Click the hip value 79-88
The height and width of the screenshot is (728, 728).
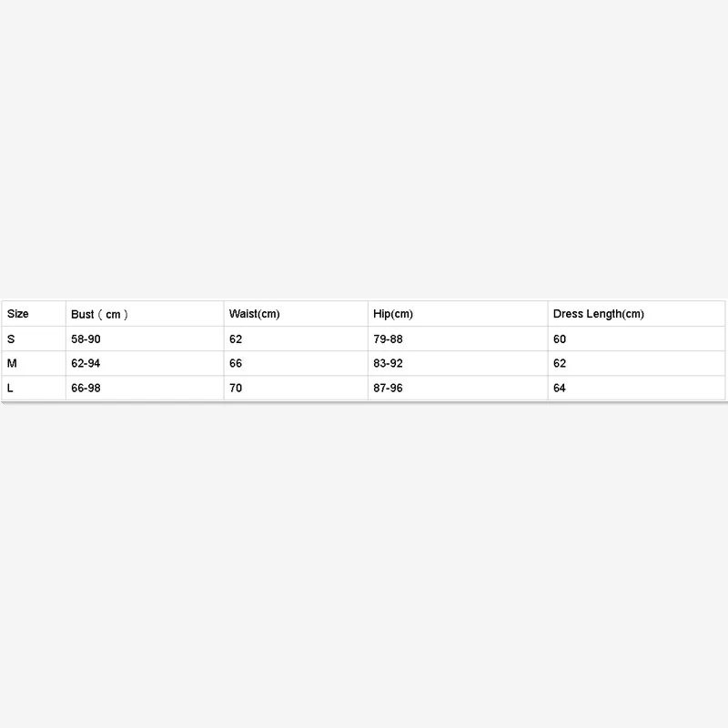pos(458,339)
